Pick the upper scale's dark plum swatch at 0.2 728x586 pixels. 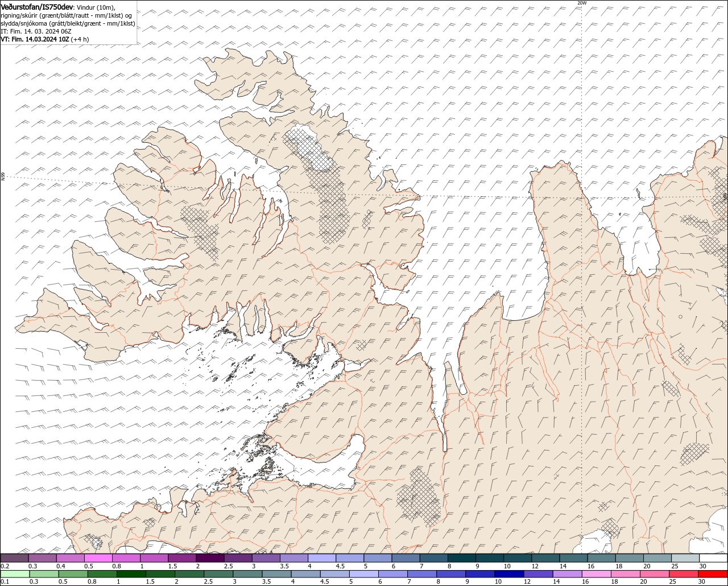pyautogui.click(x=14, y=558)
